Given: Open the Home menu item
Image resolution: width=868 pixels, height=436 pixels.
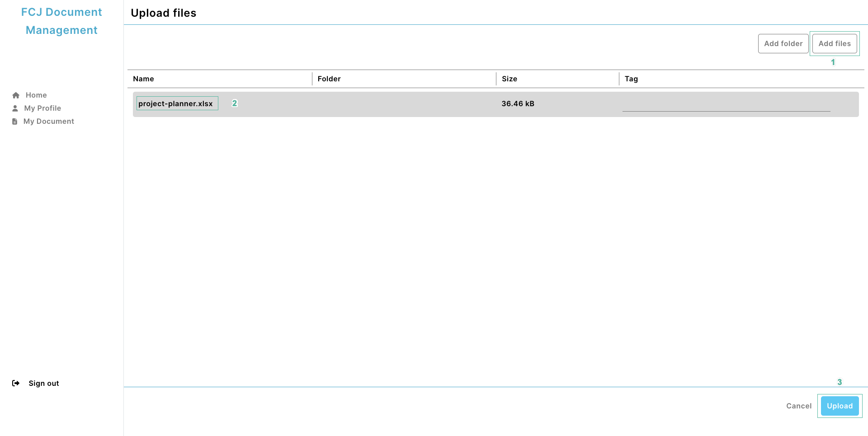Looking at the screenshot, I should (36, 95).
